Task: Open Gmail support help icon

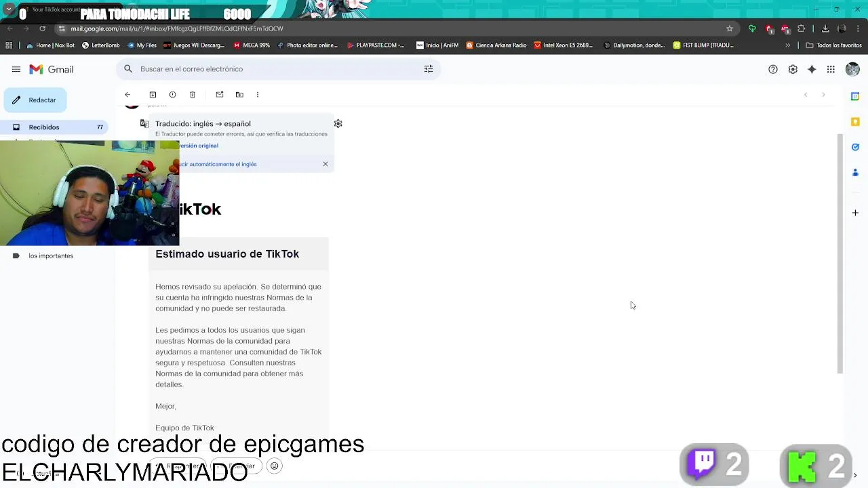Action: [x=773, y=69]
